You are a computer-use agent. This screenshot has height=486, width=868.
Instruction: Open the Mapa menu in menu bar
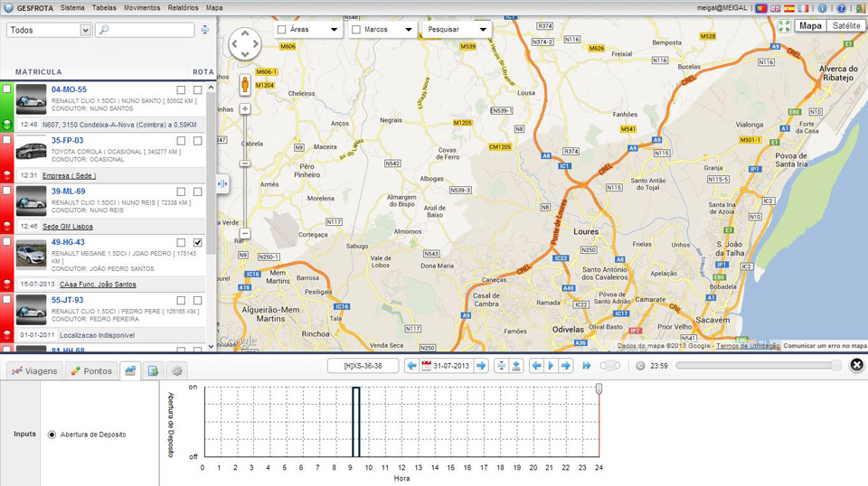[x=214, y=8]
